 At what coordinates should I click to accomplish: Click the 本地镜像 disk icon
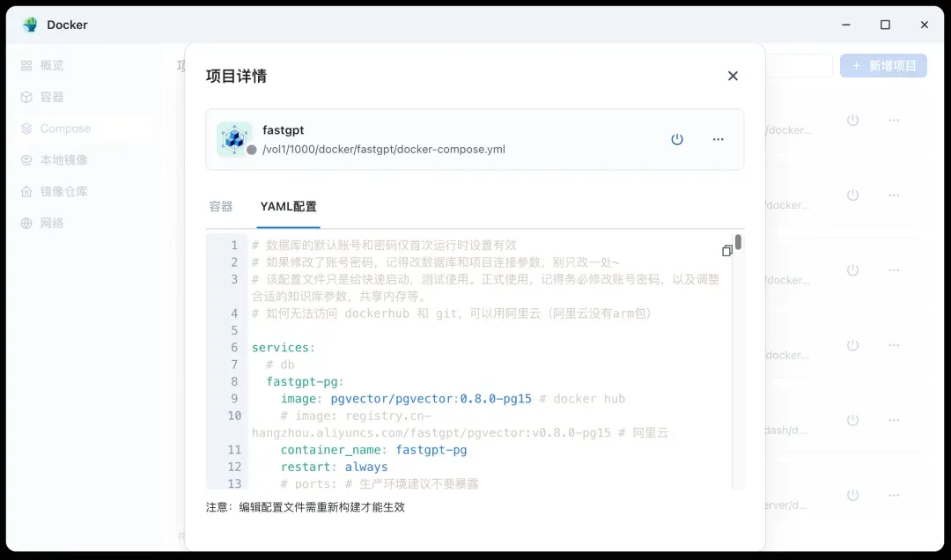click(x=26, y=160)
